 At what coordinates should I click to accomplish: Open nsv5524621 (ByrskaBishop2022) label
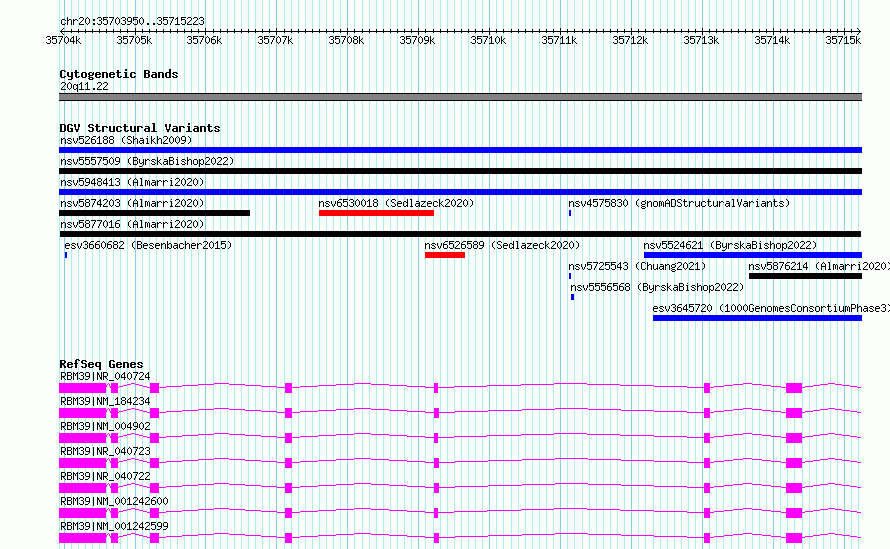(730, 245)
